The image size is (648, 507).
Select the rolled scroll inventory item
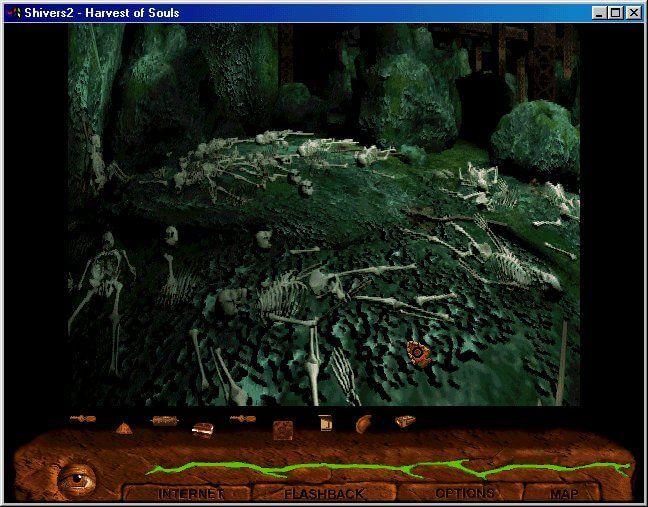tap(163, 421)
